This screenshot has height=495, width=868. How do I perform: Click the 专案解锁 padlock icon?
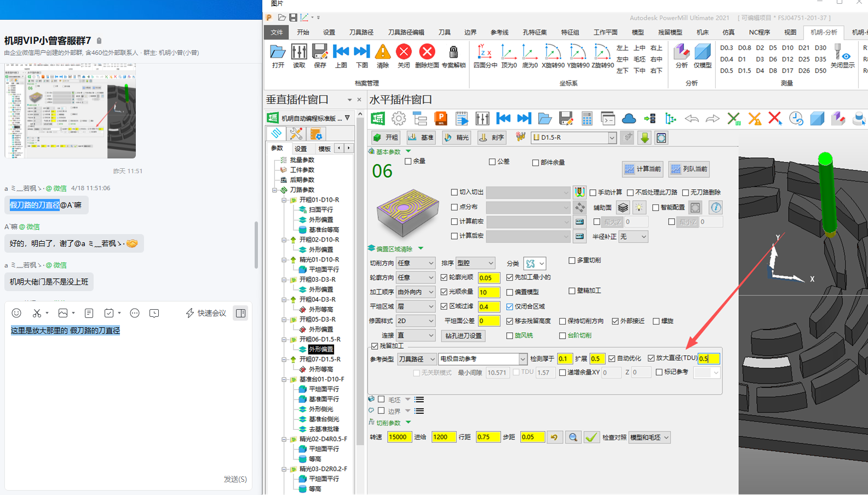pyautogui.click(x=453, y=53)
